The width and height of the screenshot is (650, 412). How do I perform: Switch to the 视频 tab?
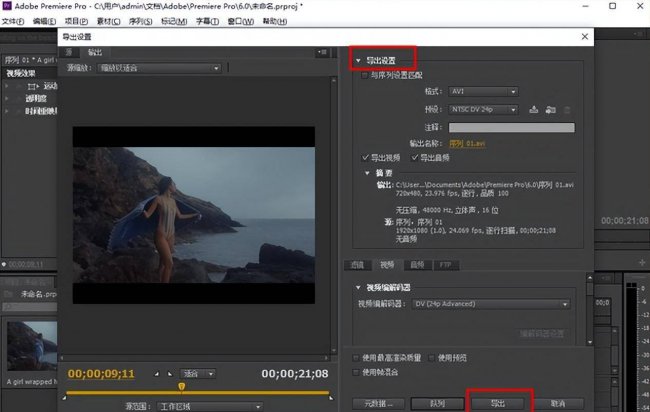[387, 265]
